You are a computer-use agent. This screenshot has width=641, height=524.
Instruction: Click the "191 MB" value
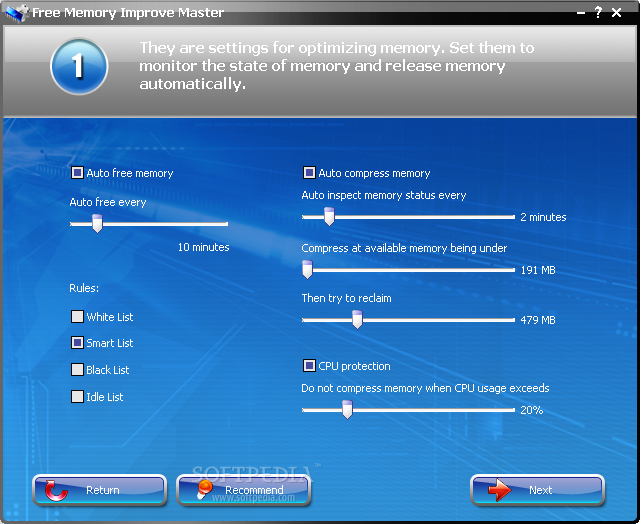[538, 270]
